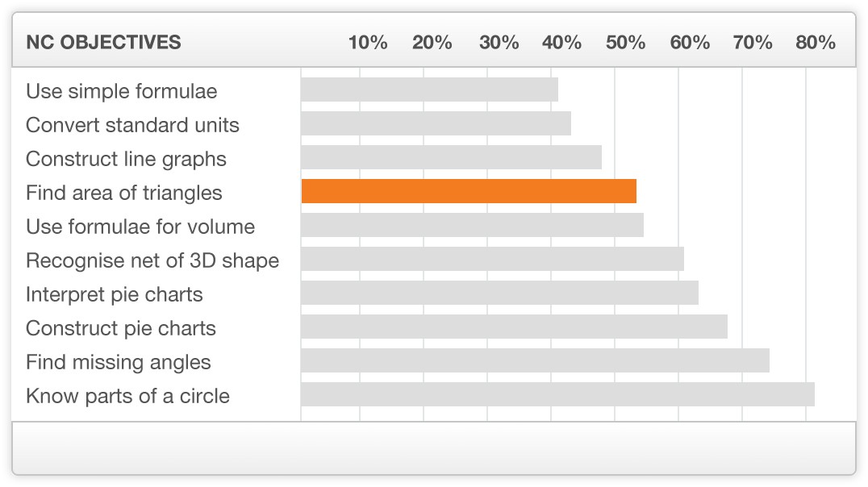Select the Use formulae for volume bar
The width and height of the screenshot is (868, 487).
(x=472, y=225)
